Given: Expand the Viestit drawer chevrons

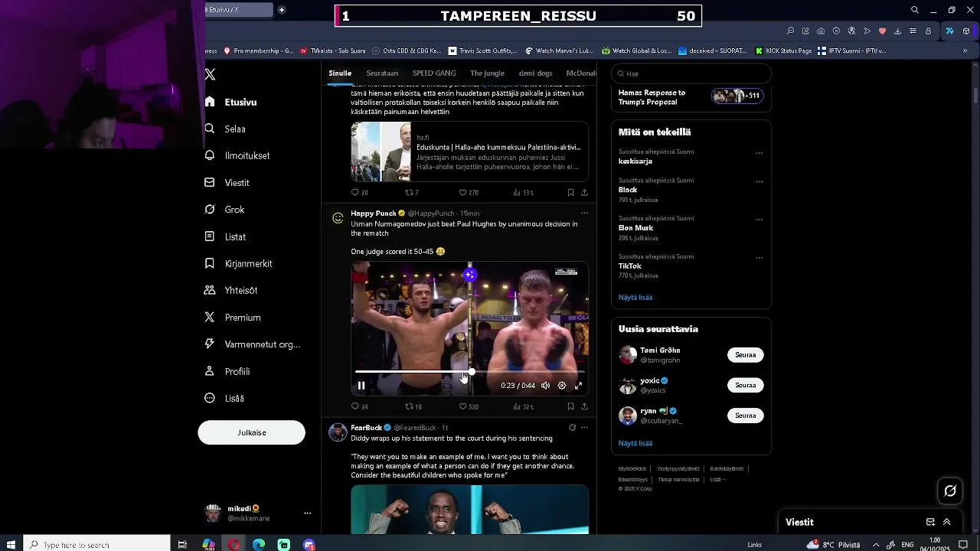Looking at the screenshot, I should pos(947,522).
